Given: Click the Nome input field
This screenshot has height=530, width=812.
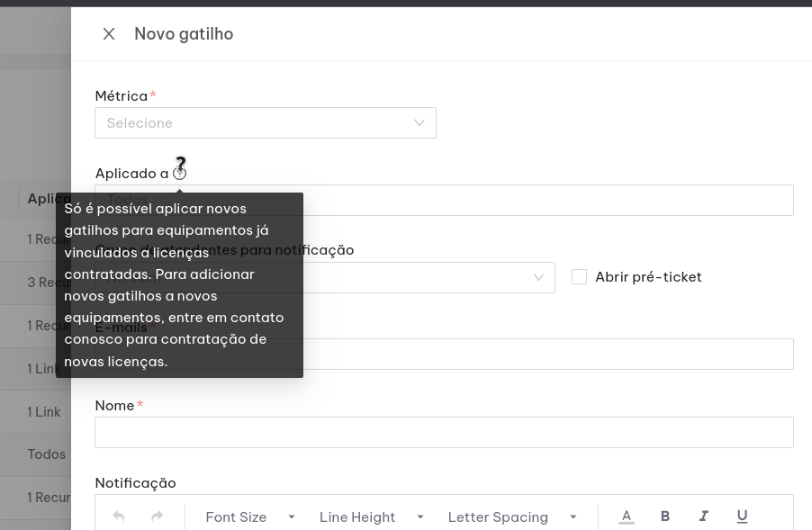Looking at the screenshot, I should pos(444,433).
